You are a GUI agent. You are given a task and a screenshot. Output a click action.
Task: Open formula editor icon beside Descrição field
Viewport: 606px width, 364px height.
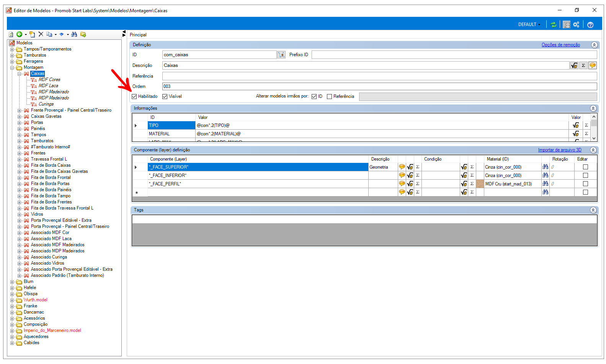(x=574, y=65)
